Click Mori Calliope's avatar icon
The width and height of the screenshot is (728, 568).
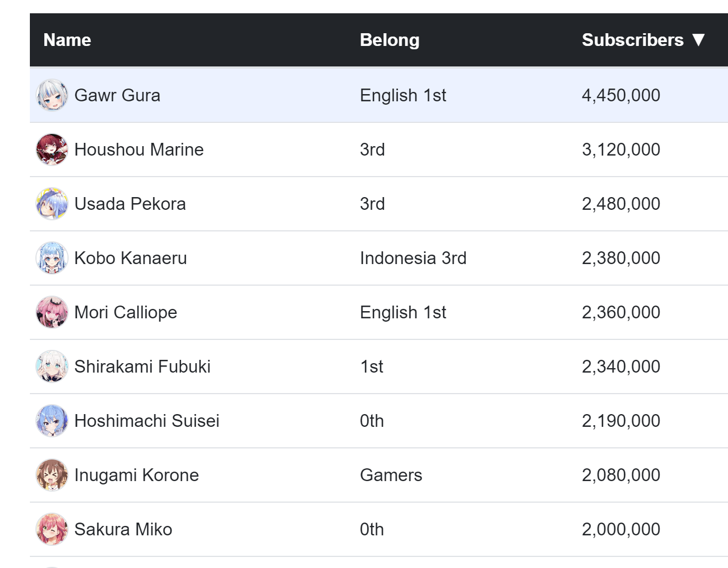(52, 312)
